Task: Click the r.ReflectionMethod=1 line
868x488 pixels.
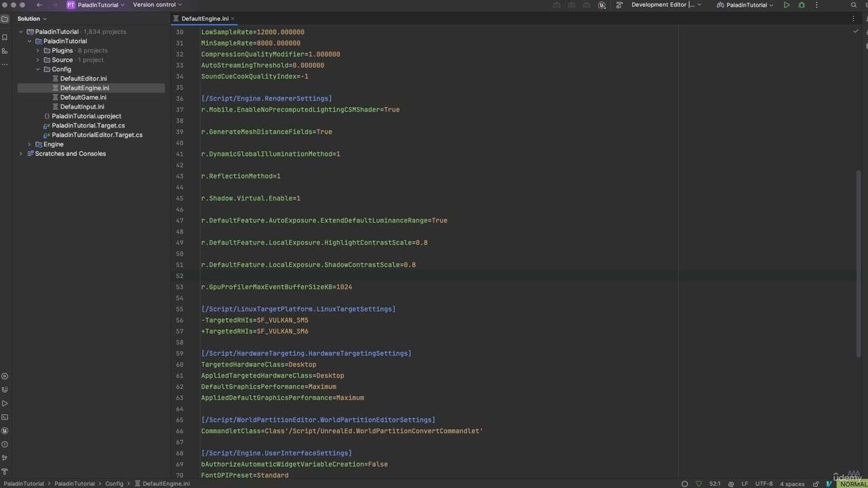Action: click(241, 176)
